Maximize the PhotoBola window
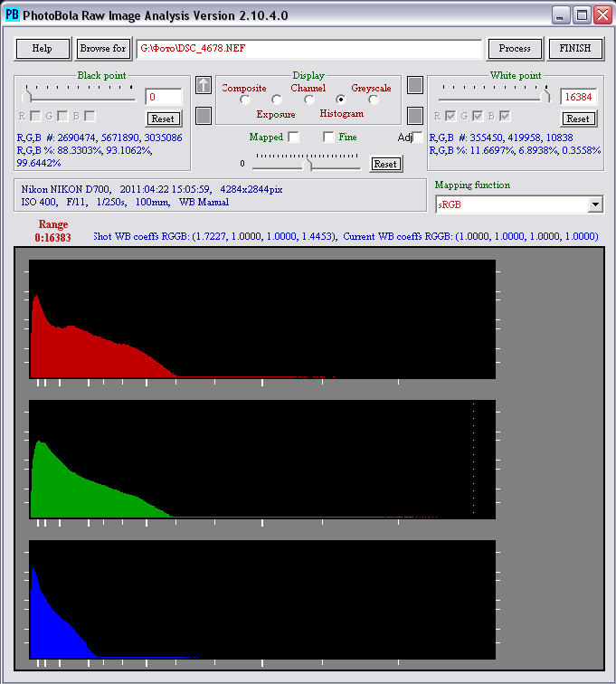This screenshot has height=684, width=616. [x=582, y=14]
